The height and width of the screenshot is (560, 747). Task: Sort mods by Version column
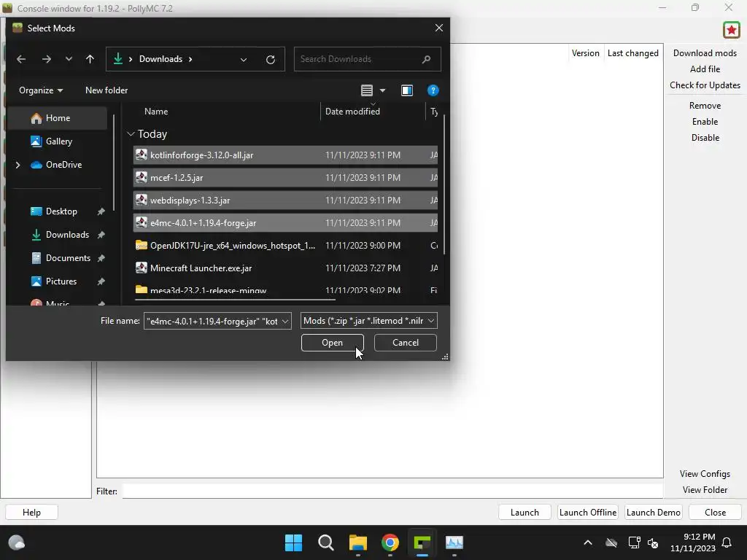coord(586,53)
